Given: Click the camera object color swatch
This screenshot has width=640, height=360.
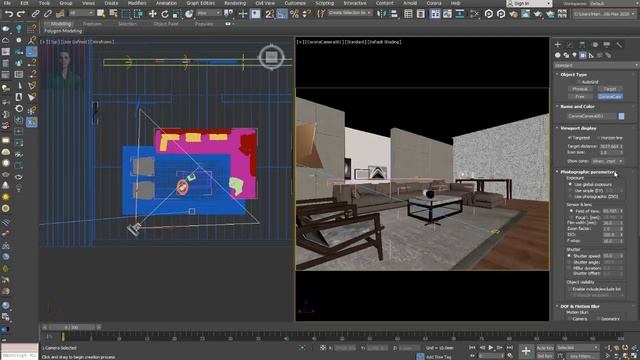Looking at the screenshot, I should pyautogui.click(x=621, y=116).
